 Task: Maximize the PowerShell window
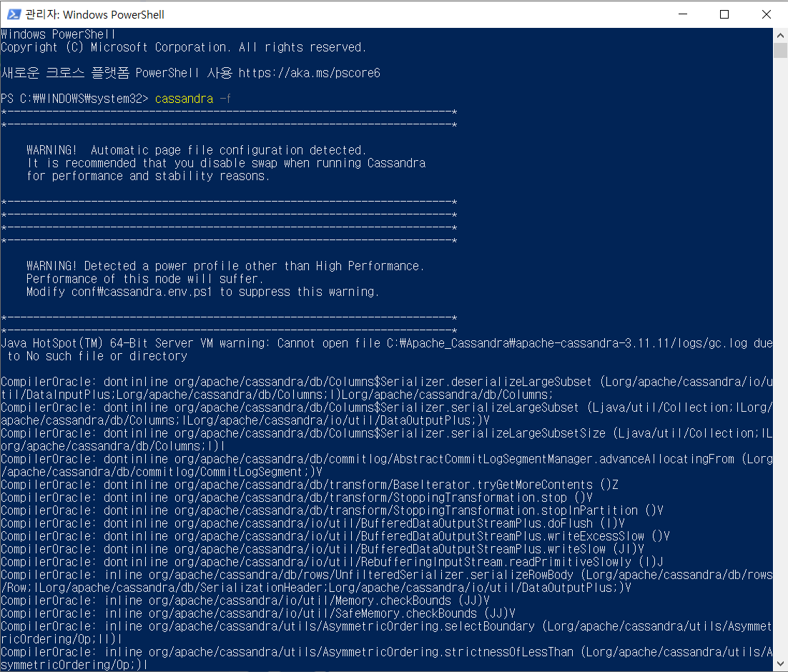tap(724, 14)
